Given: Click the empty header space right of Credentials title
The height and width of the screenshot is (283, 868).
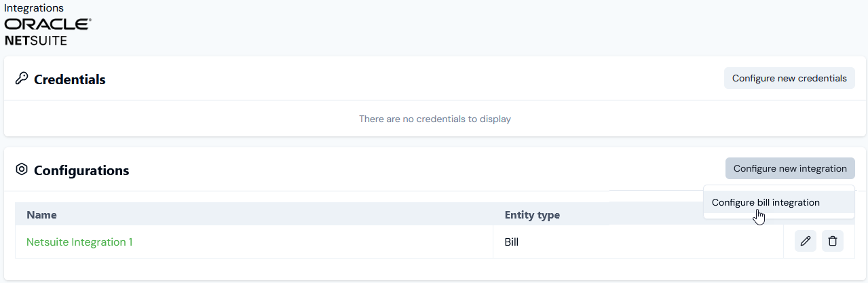Looking at the screenshot, I should (407, 79).
